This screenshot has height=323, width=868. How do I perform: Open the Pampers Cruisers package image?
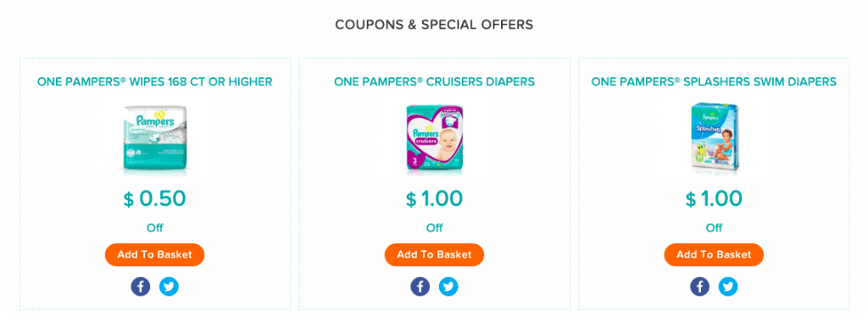435,138
